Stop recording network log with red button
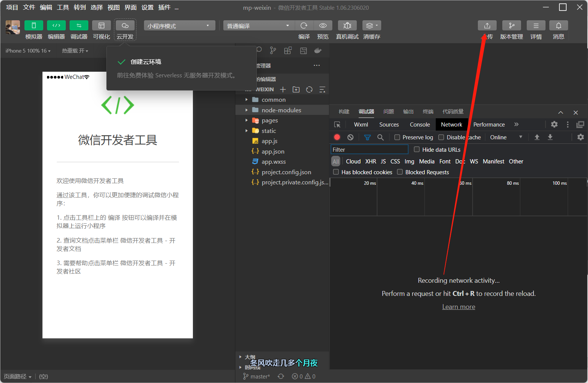 point(337,137)
